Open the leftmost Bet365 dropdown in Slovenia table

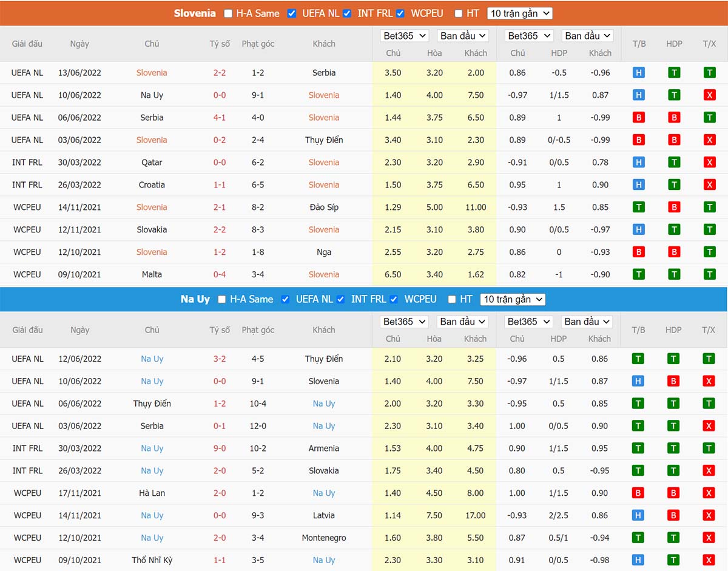coord(404,36)
